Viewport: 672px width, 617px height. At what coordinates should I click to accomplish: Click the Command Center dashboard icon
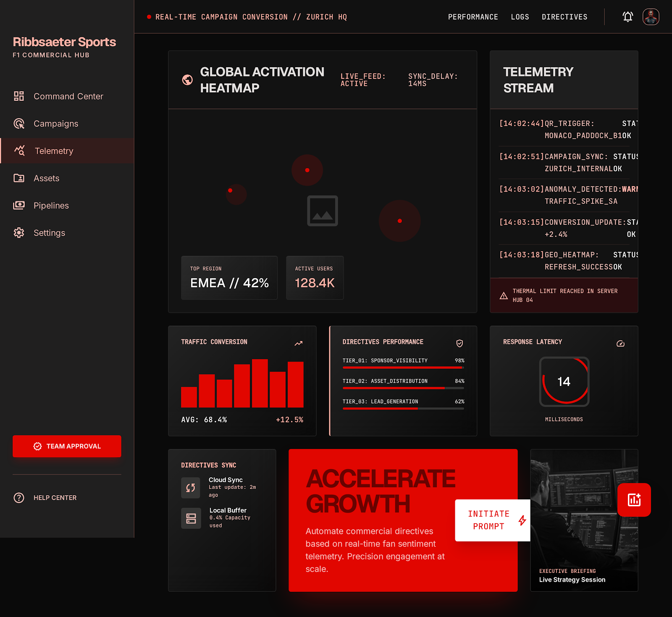point(19,96)
